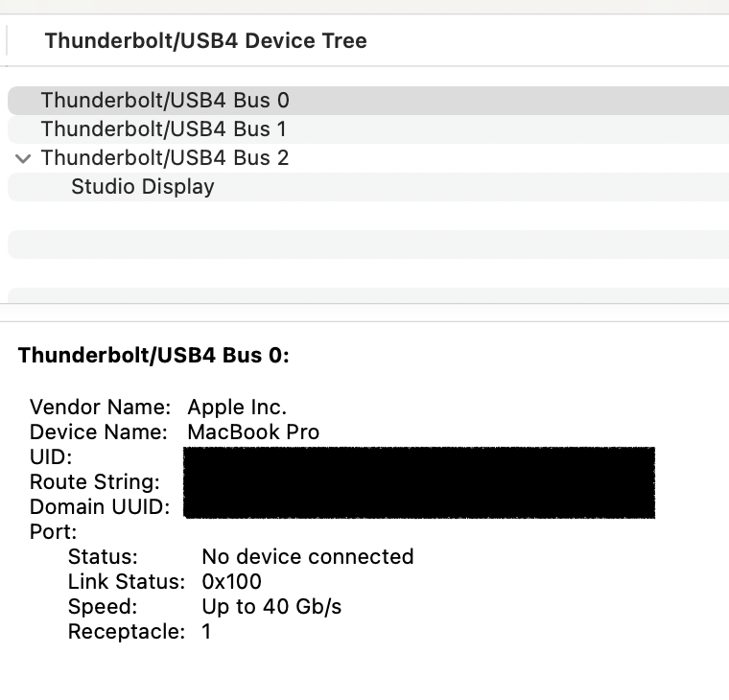The width and height of the screenshot is (729, 700).
Task: Click the Up to 40 Gb/s speed value
Action: coord(271,607)
